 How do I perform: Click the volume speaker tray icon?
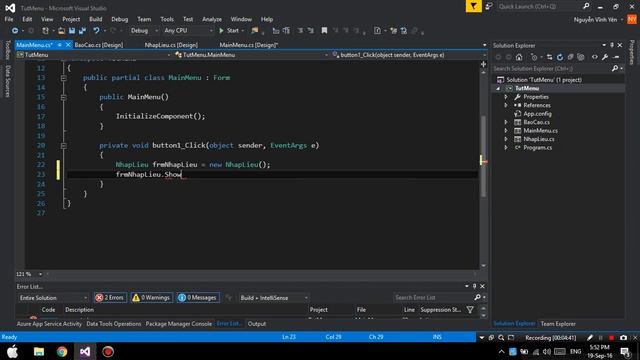click(547, 351)
